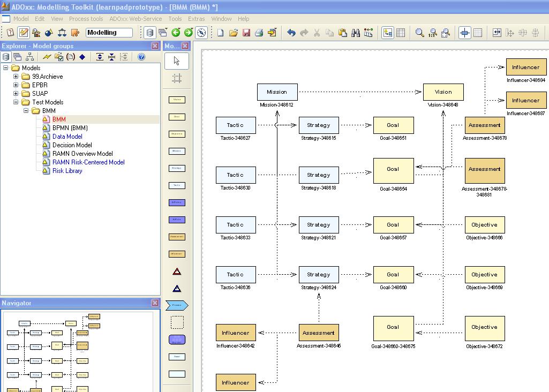The width and height of the screenshot is (549, 392).
Task: Toggle the Modelling pencil component button
Action: pos(24,33)
